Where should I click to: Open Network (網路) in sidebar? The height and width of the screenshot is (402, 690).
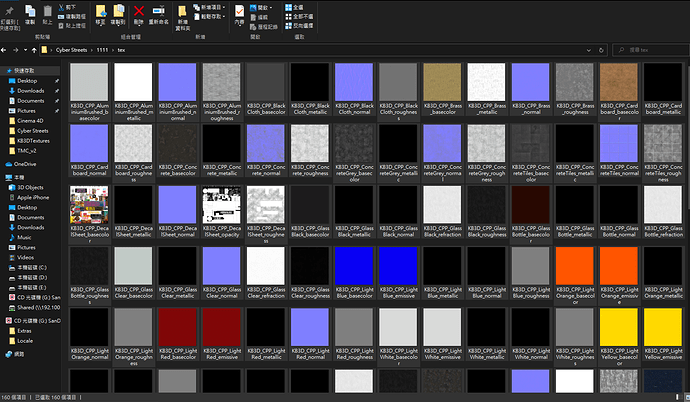click(15, 354)
